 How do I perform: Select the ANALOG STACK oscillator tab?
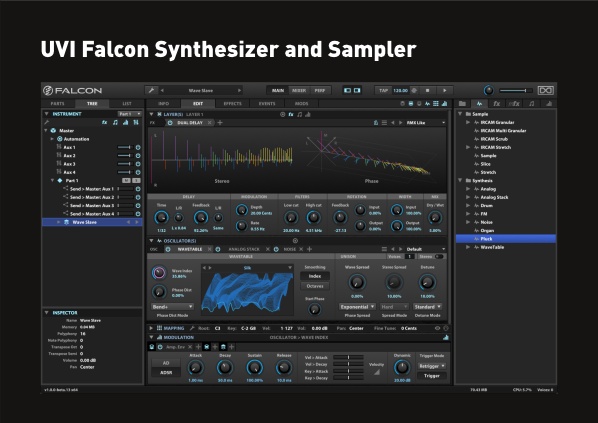point(244,249)
